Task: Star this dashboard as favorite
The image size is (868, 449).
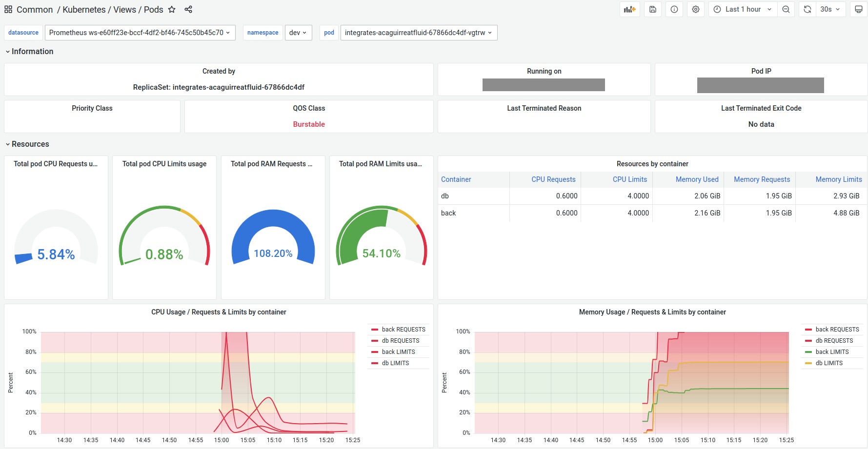Action: tap(172, 10)
